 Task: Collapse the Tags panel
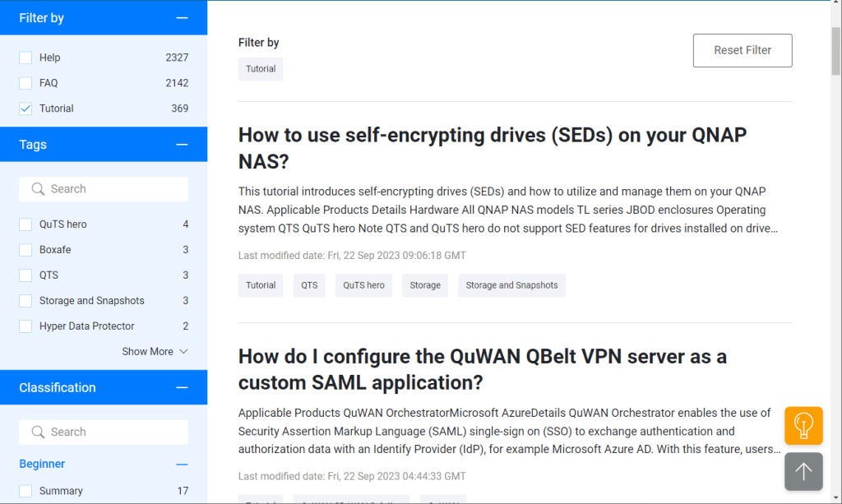click(x=182, y=145)
